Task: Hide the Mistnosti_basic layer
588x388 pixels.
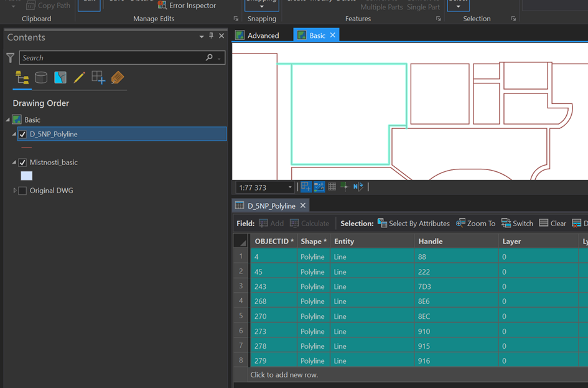Action: click(23, 163)
